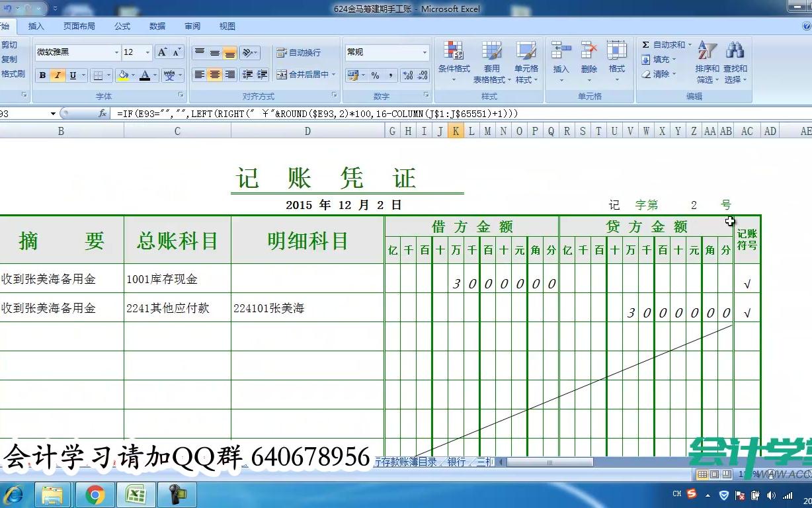Apply percent style from the 数字 group
This screenshot has width=812, height=508.
point(376,75)
